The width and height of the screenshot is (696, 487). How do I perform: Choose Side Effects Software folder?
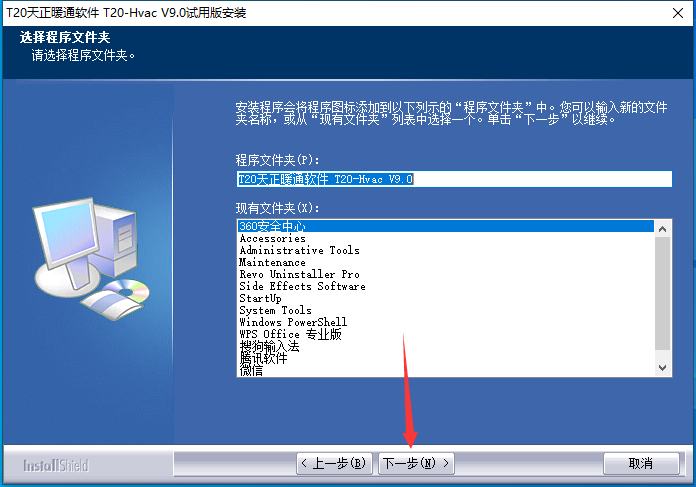click(x=446, y=286)
